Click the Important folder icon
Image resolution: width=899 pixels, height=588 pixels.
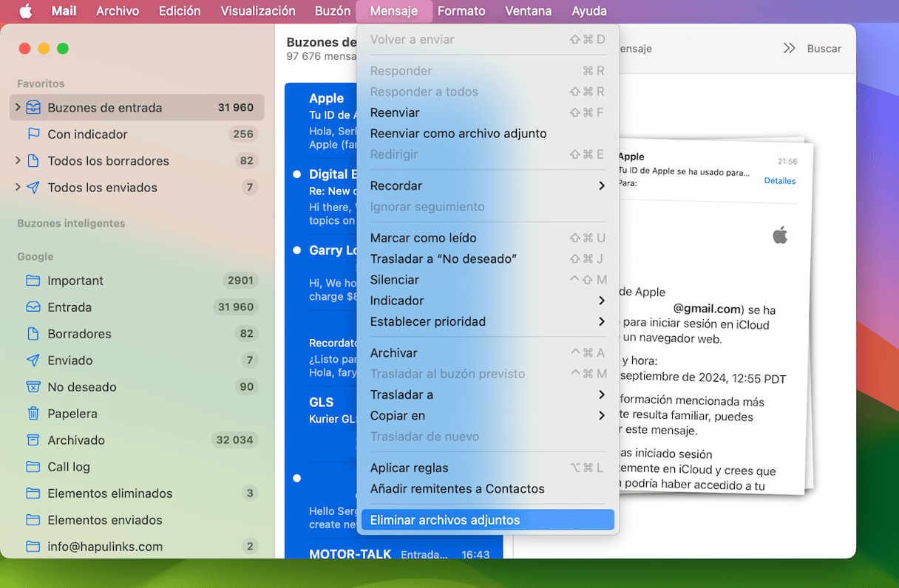point(33,281)
